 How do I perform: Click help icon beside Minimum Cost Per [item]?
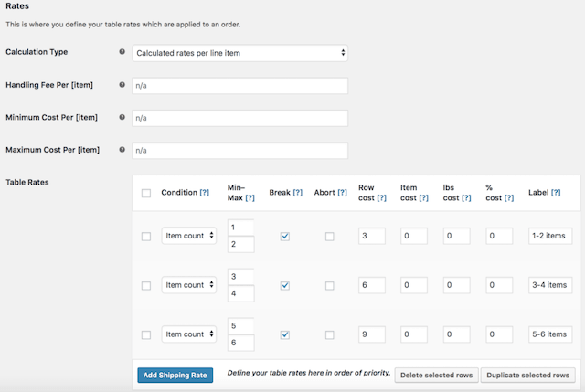click(122, 118)
